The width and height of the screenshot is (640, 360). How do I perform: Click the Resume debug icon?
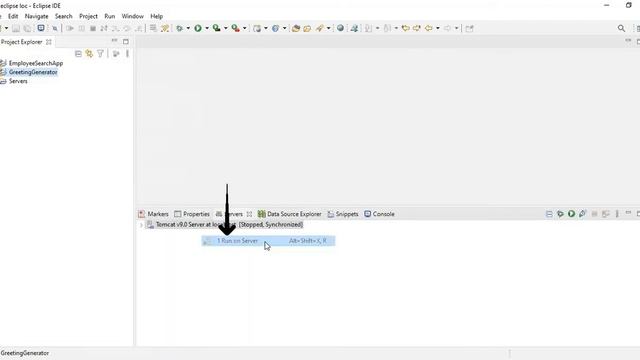70,28
